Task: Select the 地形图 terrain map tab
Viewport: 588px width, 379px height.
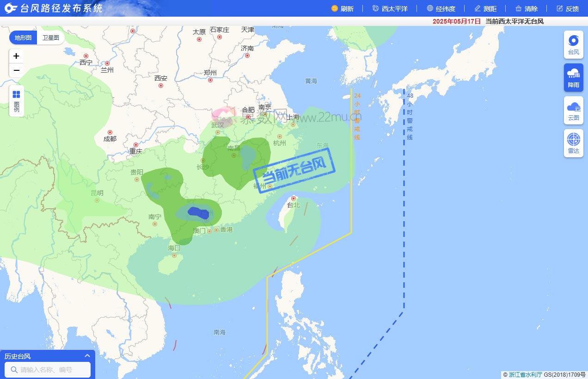Action: [22, 37]
